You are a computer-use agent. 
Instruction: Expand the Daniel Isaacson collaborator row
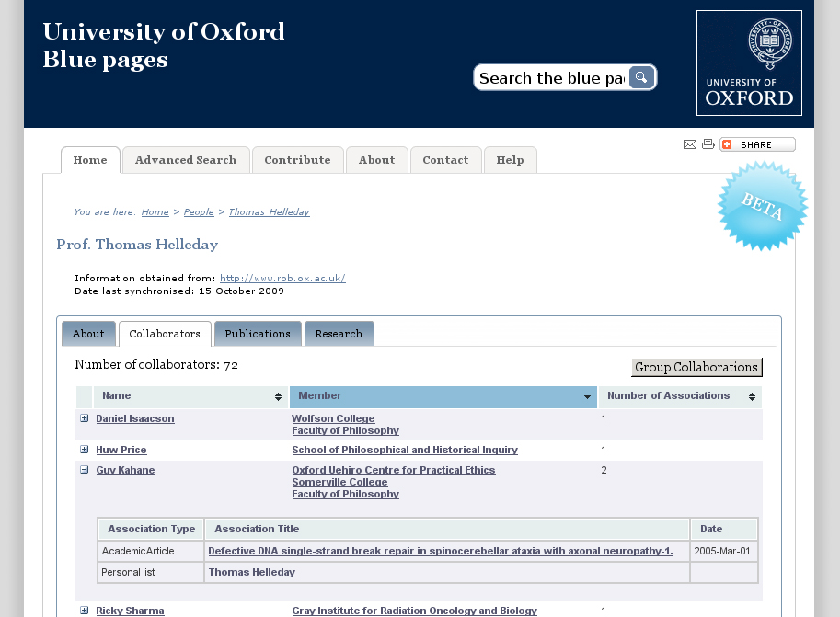[84, 417]
